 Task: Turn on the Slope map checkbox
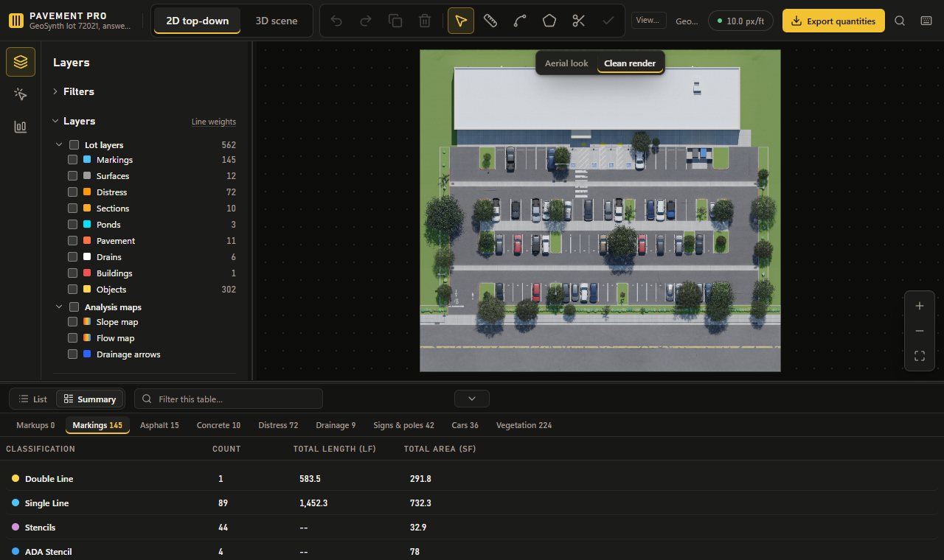point(73,322)
